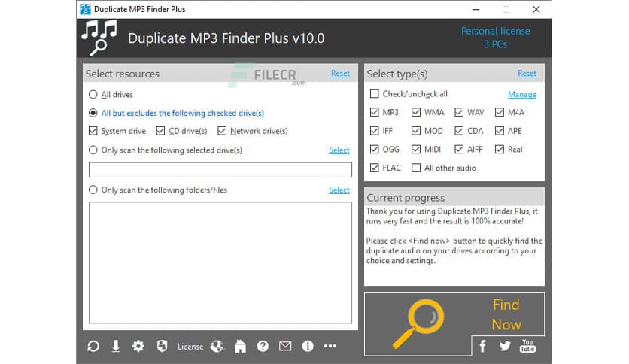
Task: Uncheck the WAV file type
Action: pyautogui.click(x=459, y=112)
